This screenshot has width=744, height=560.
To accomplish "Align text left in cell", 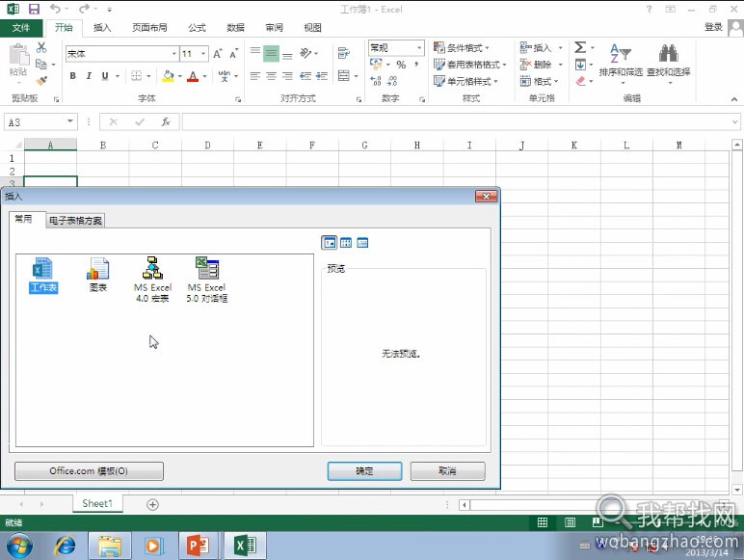I will 255,76.
